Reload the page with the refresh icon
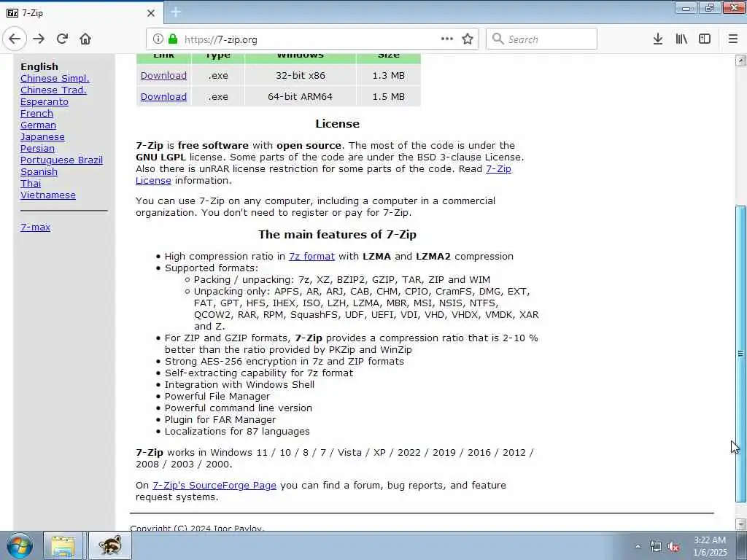The image size is (747, 560). click(x=62, y=39)
